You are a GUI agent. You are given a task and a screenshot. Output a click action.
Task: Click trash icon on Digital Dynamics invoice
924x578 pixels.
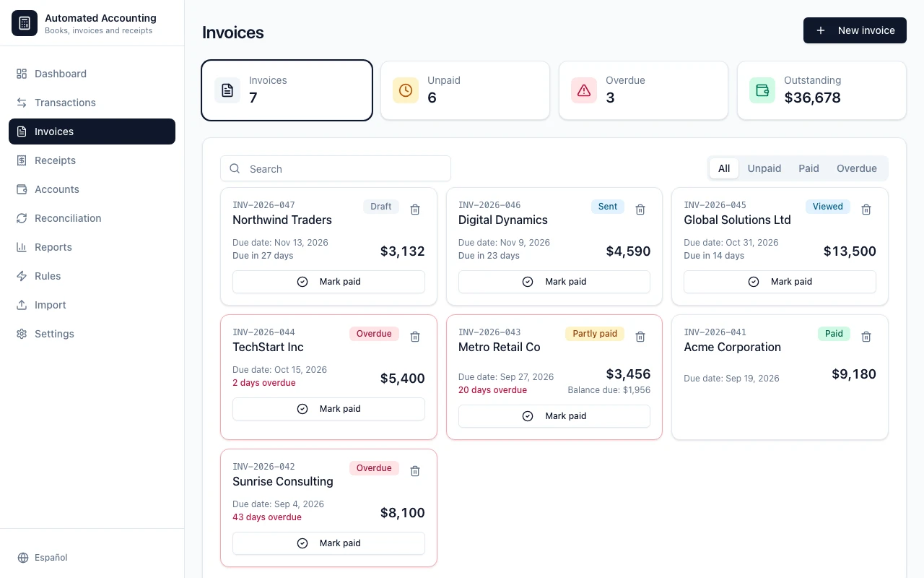tap(640, 210)
